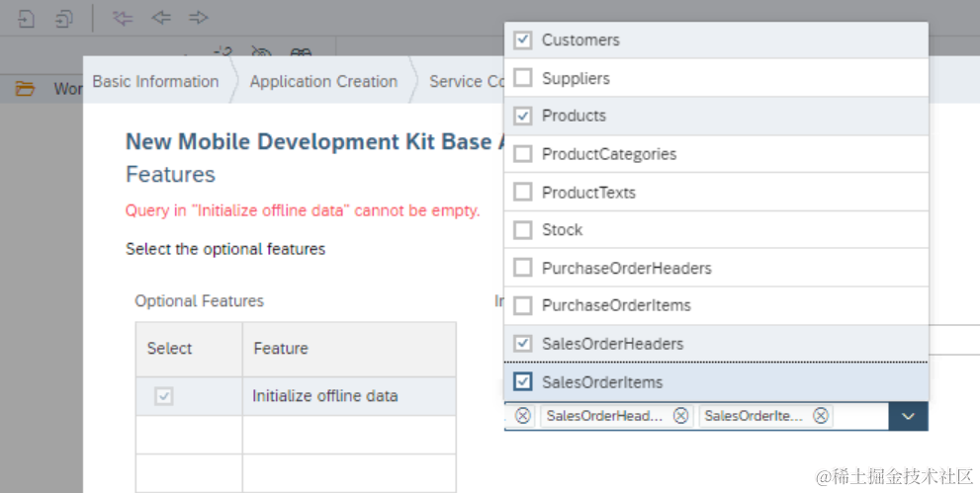This screenshot has height=493, width=980.
Task: Choose ProductTexts from the dropdown list
Action: click(x=588, y=192)
